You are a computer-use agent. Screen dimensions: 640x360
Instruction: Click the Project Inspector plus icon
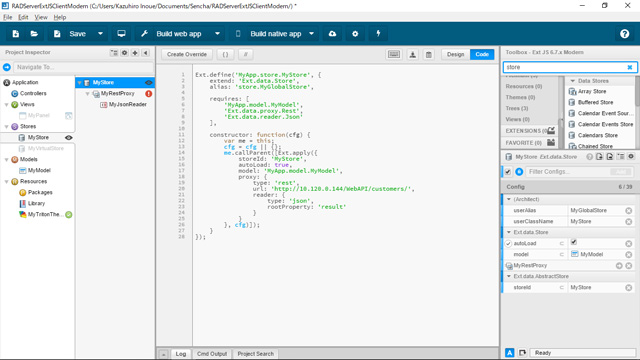pyautogui.click(x=135, y=53)
